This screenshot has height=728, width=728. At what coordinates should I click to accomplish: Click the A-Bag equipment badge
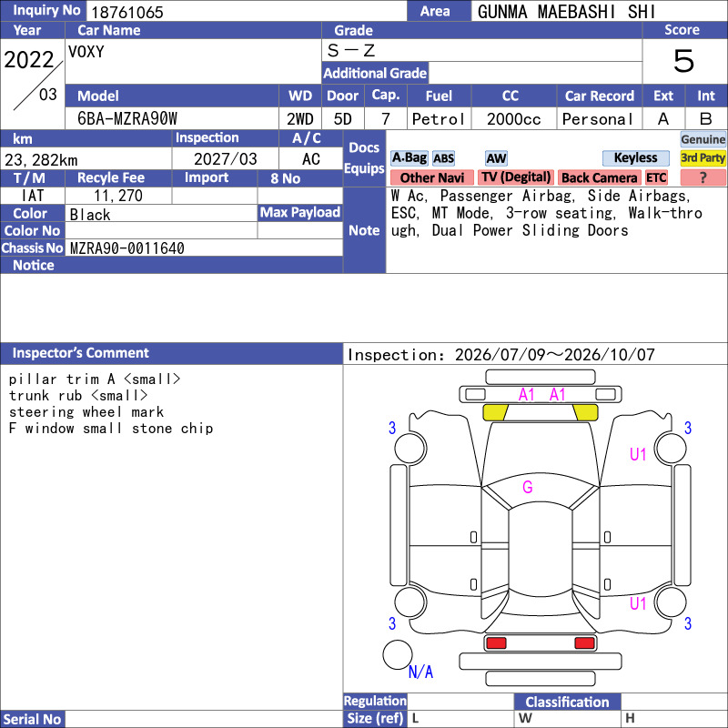click(x=409, y=158)
